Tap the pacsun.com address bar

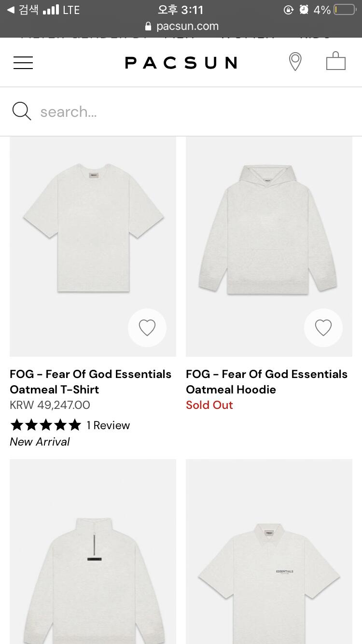click(x=181, y=26)
